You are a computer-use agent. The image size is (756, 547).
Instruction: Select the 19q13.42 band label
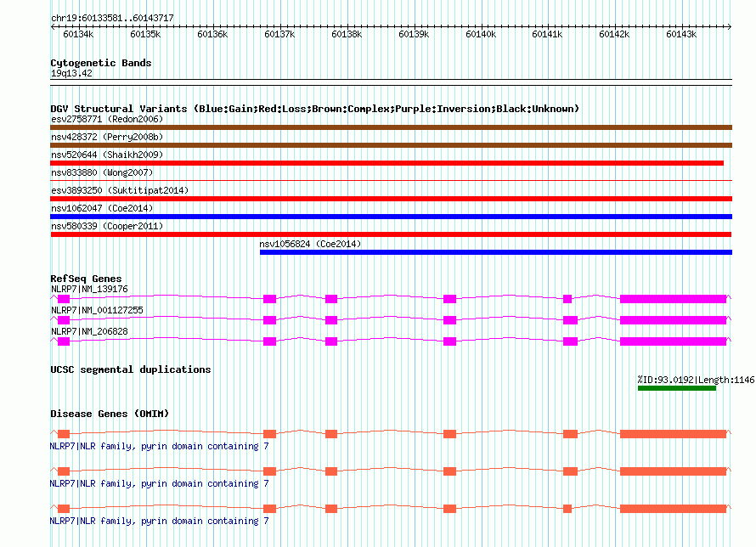pos(71,73)
